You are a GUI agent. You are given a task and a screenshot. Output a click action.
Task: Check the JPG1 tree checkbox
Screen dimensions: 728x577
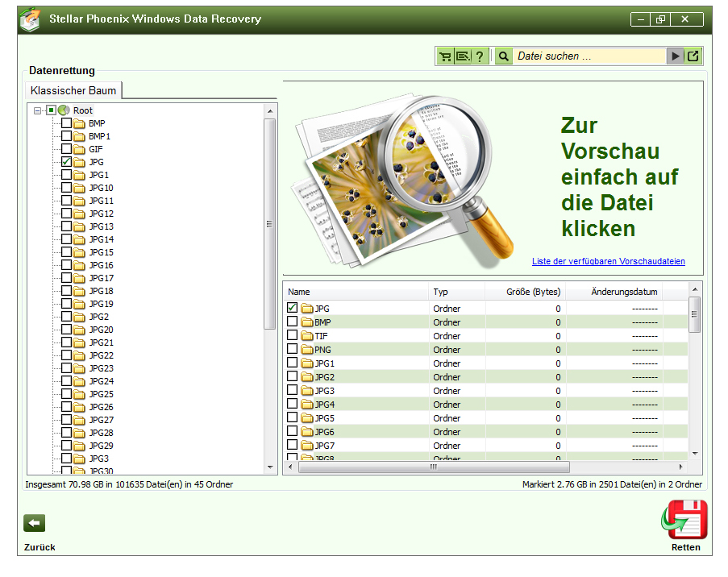pyautogui.click(x=66, y=175)
